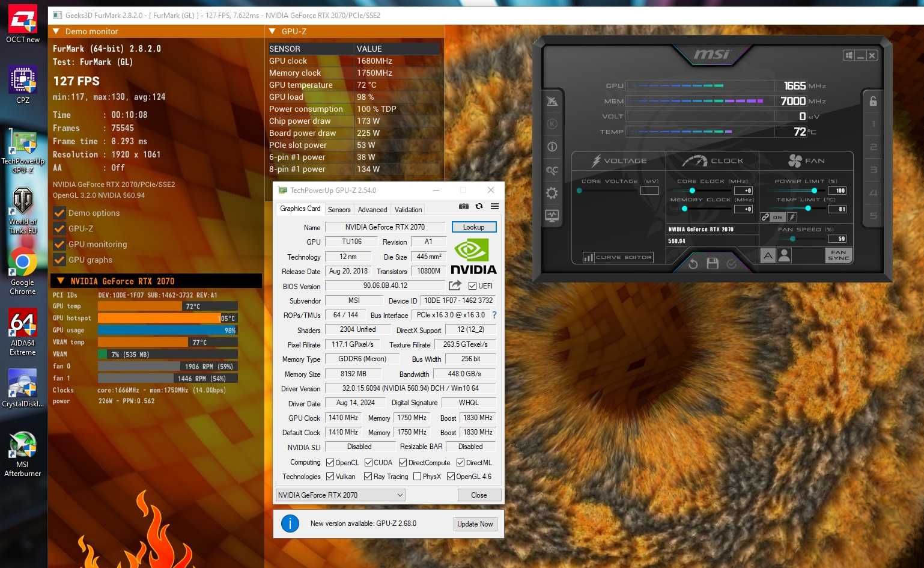Click the lightning priority icon under Temp Limit

coord(792,217)
